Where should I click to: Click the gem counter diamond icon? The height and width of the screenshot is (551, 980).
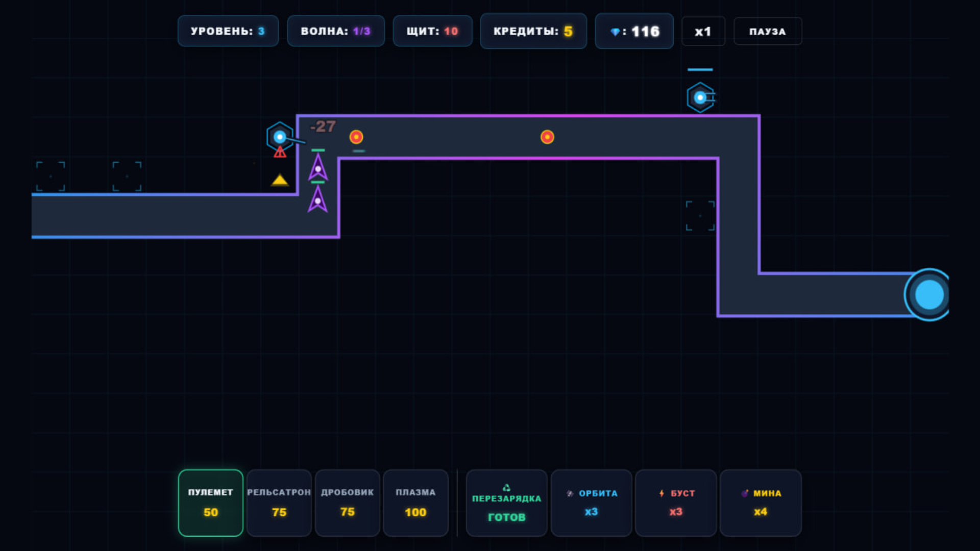pos(616,31)
